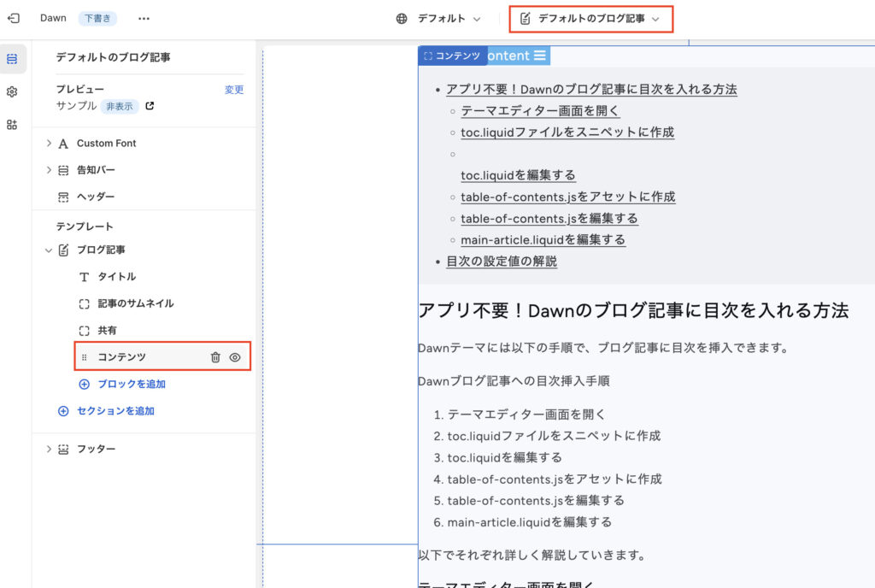This screenshot has height=588, width=875.
Task: Click the テンプレート heading in sidebar
Action: (85, 226)
